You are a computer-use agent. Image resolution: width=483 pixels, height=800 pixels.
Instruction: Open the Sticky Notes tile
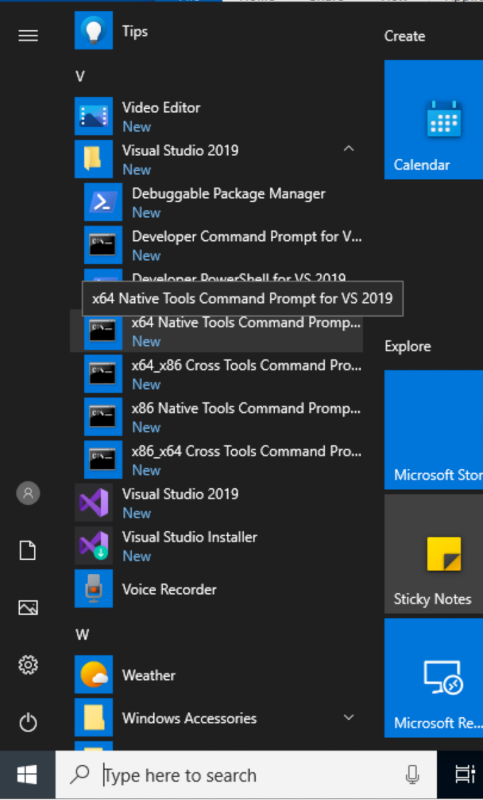(x=434, y=554)
